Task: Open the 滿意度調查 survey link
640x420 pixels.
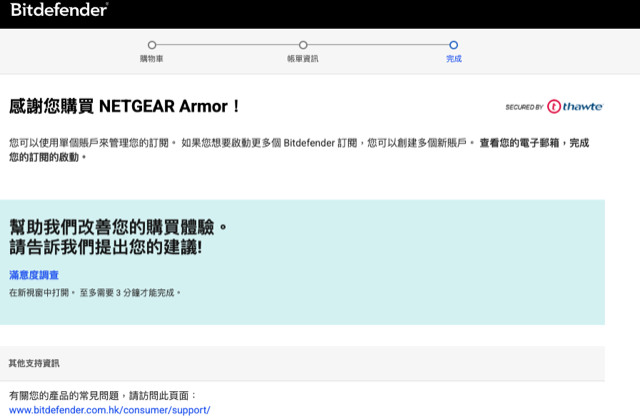Action: tap(34, 275)
